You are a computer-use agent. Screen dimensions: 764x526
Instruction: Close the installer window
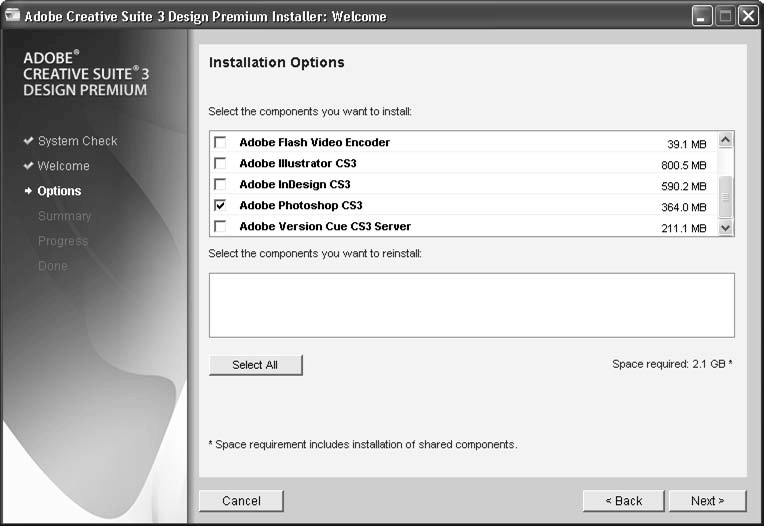point(747,16)
